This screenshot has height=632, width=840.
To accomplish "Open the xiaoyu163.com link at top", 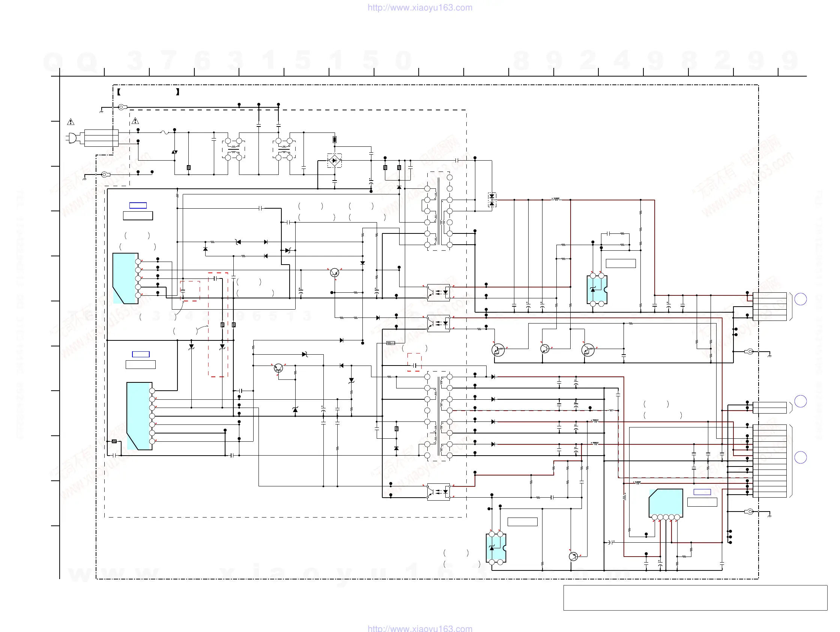I will 419,8.
